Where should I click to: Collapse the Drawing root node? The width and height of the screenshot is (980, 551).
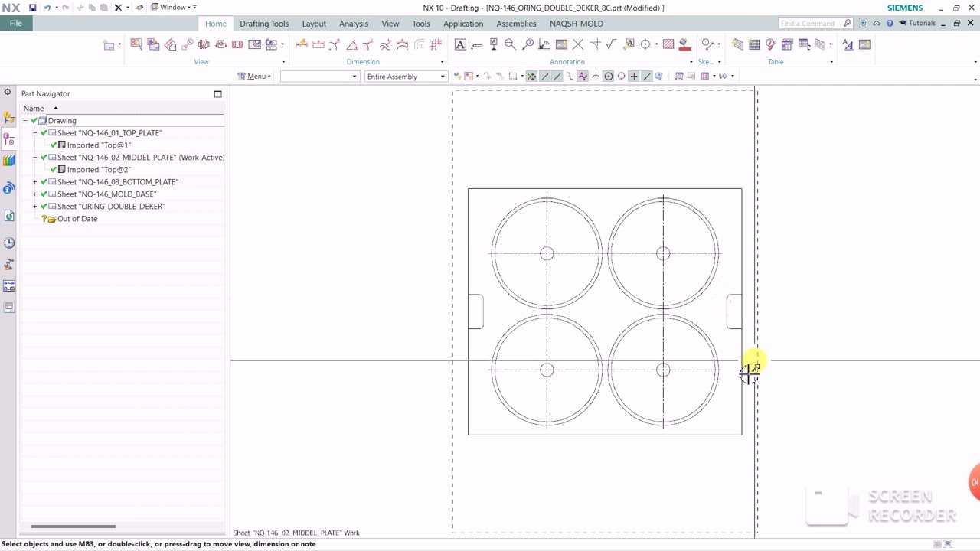click(x=25, y=121)
